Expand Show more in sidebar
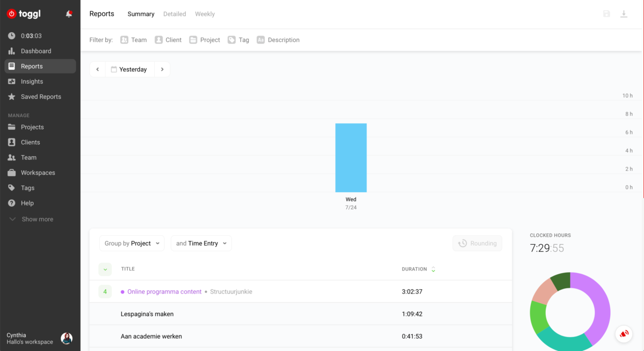644x351 pixels. tap(37, 219)
